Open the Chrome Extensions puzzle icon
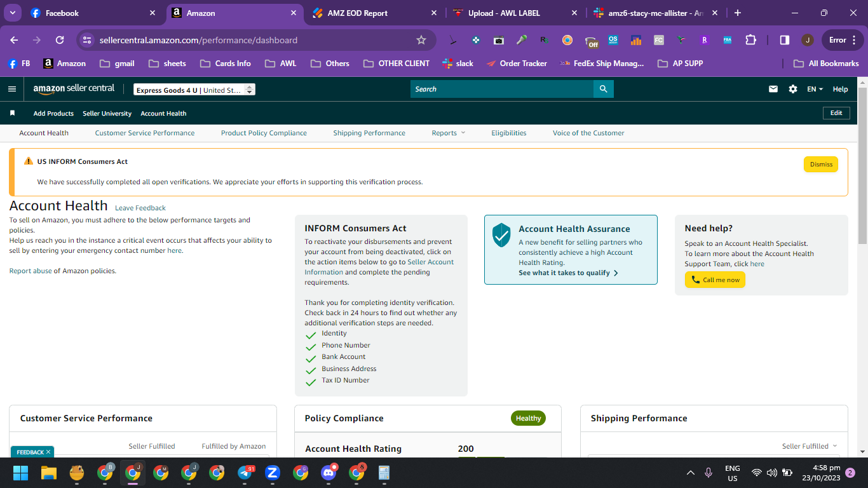Viewport: 868px width, 488px height. pyautogui.click(x=750, y=40)
